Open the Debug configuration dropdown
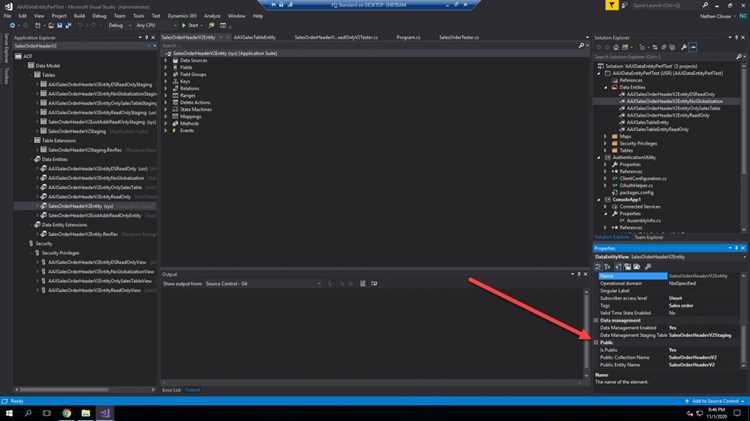 pos(118,25)
